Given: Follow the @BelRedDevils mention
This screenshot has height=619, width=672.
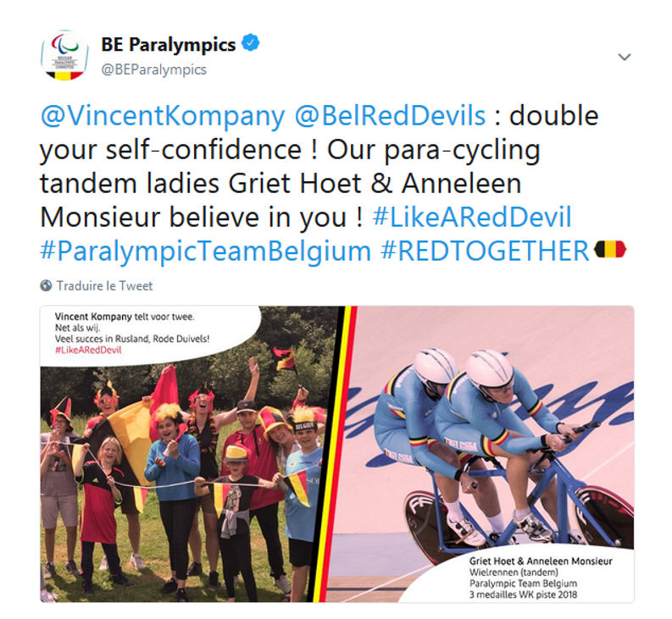Looking at the screenshot, I should click(x=391, y=116).
